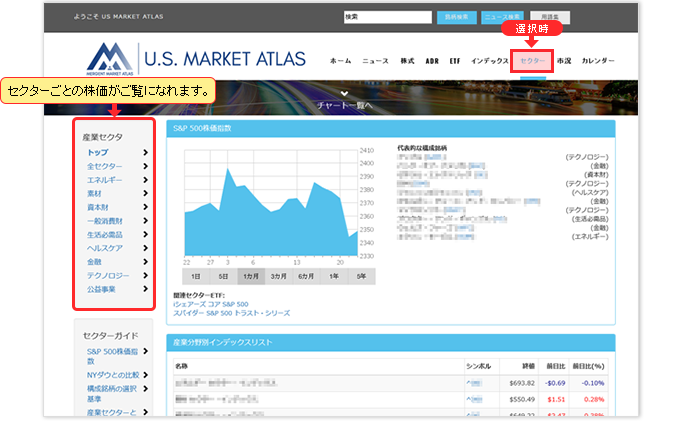686x421 pixels.
Task: Click the 産業セクタ sidebar heading
Action: point(102,137)
